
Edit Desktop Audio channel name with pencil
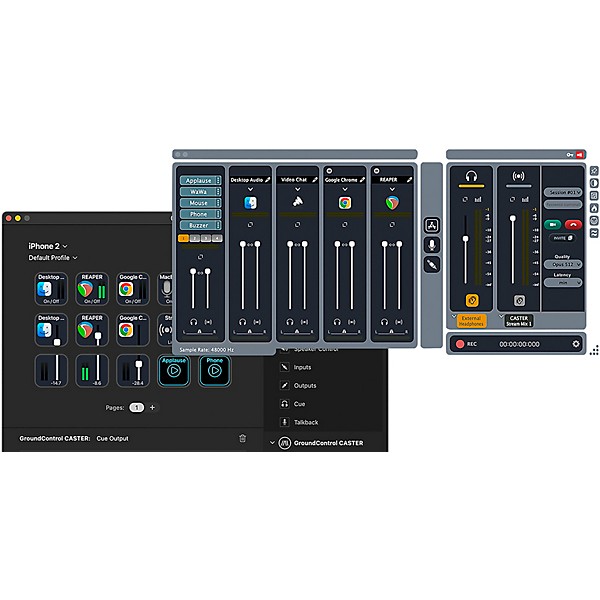tap(267, 179)
